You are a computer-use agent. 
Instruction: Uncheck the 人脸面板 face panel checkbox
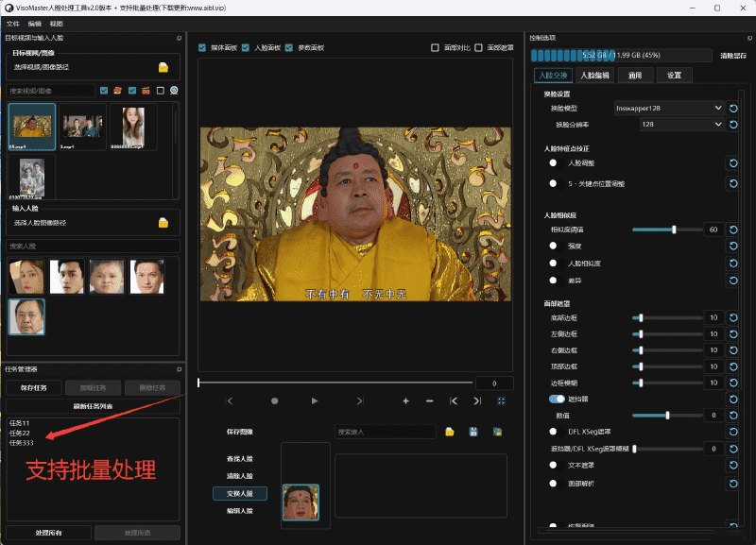pyautogui.click(x=246, y=48)
